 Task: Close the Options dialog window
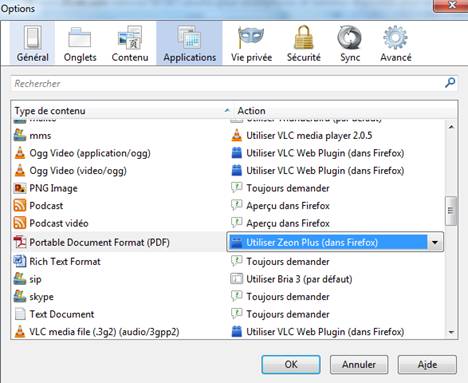pos(452,6)
